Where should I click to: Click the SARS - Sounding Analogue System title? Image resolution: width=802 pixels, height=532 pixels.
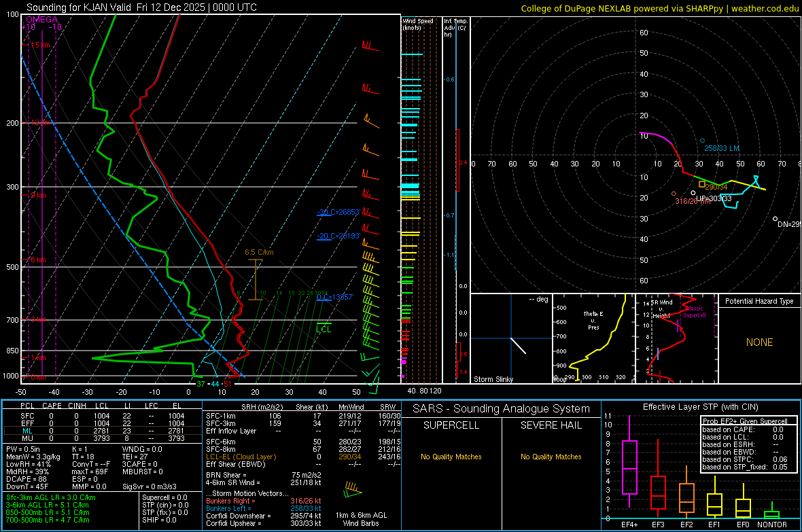tap(501, 409)
